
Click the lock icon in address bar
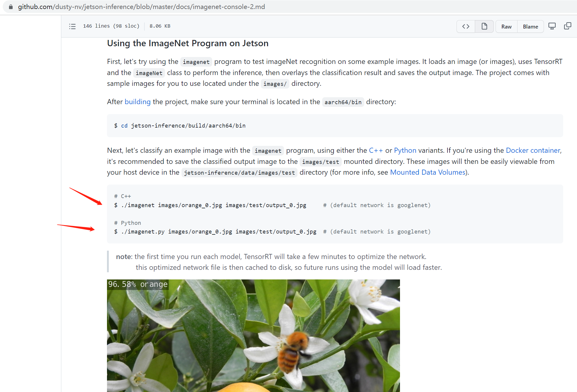(x=11, y=7)
